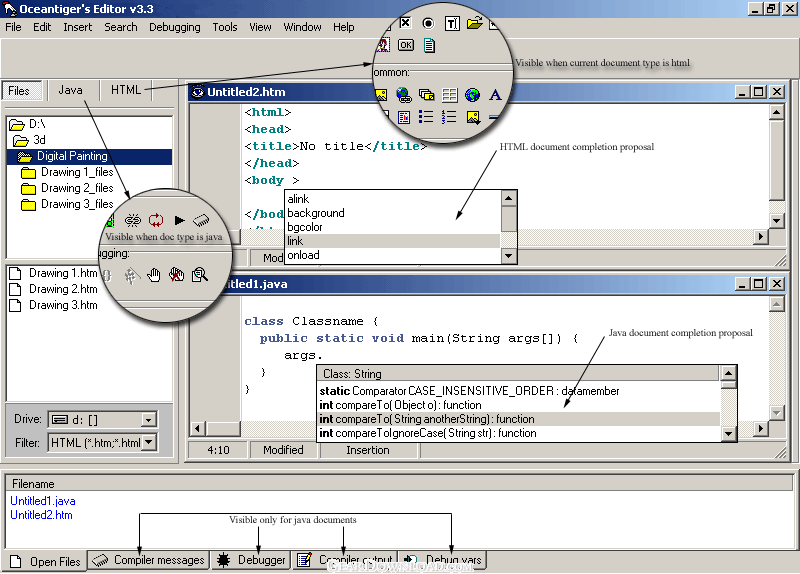Click the stacked images gallery icon
This screenshot has height=574, width=800.
(x=427, y=95)
